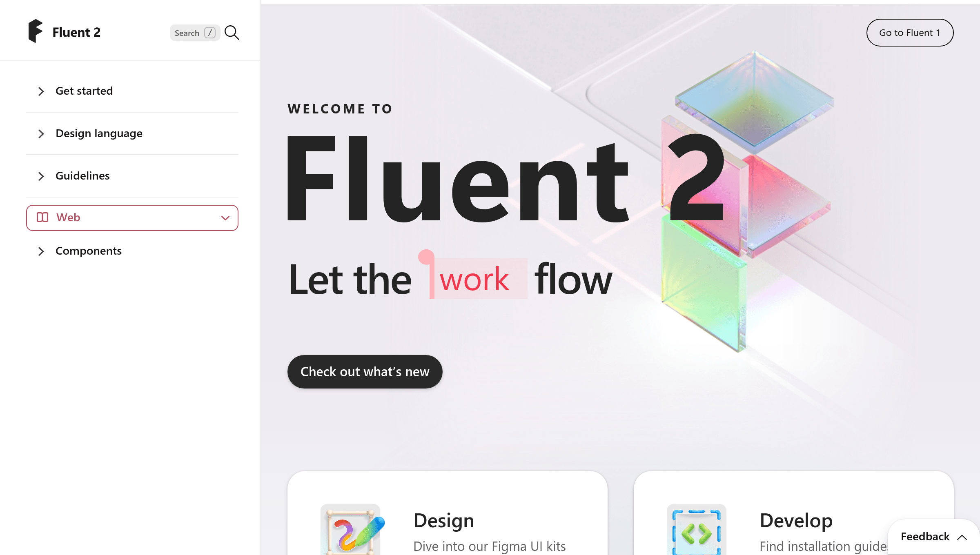Image resolution: width=980 pixels, height=555 pixels.
Task: Click Check out what's new button
Action: (x=365, y=371)
